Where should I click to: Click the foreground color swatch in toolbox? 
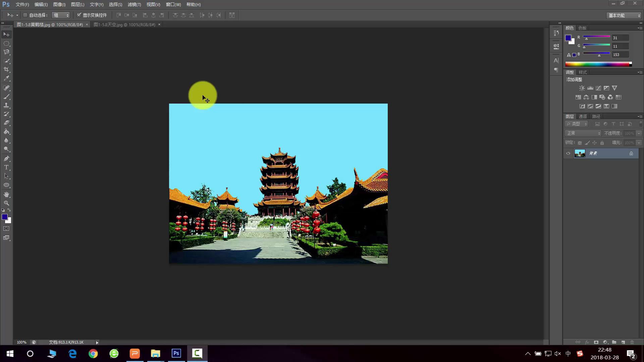pos(4,217)
